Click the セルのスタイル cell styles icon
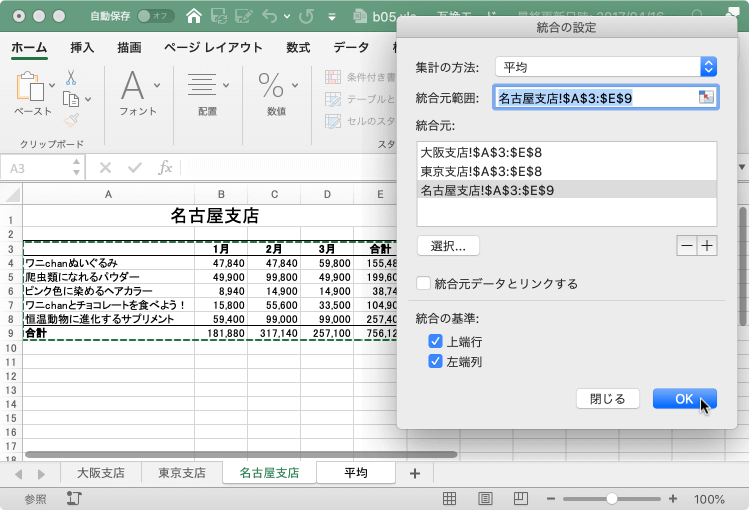The width and height of the screenshot is (749, 510). click(x=333, y=121)
